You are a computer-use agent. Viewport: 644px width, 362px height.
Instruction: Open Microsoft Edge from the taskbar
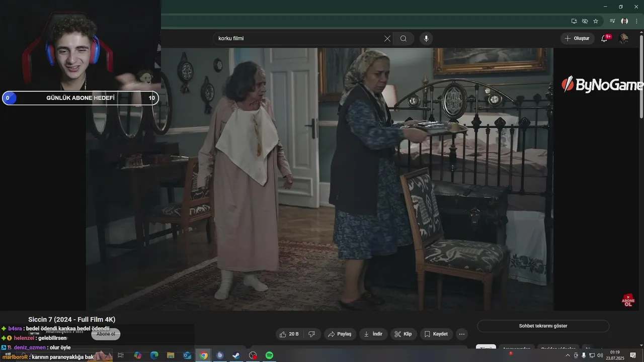[154, 355]
